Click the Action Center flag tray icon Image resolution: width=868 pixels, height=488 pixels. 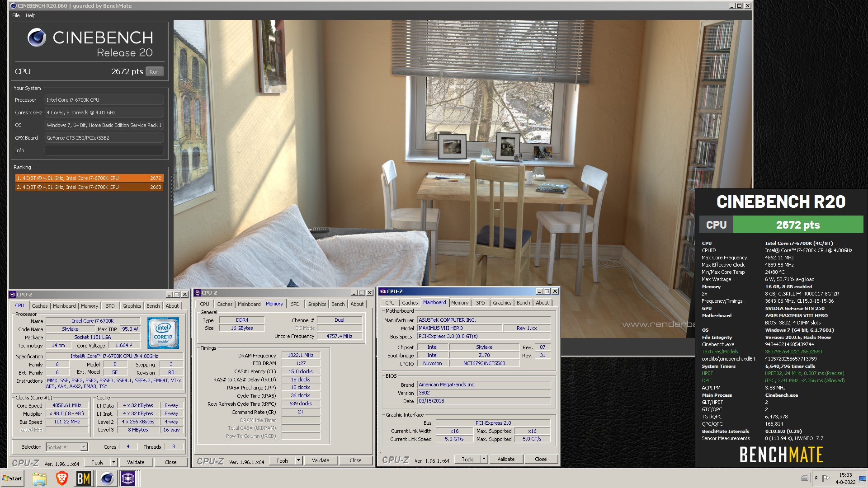826,478
